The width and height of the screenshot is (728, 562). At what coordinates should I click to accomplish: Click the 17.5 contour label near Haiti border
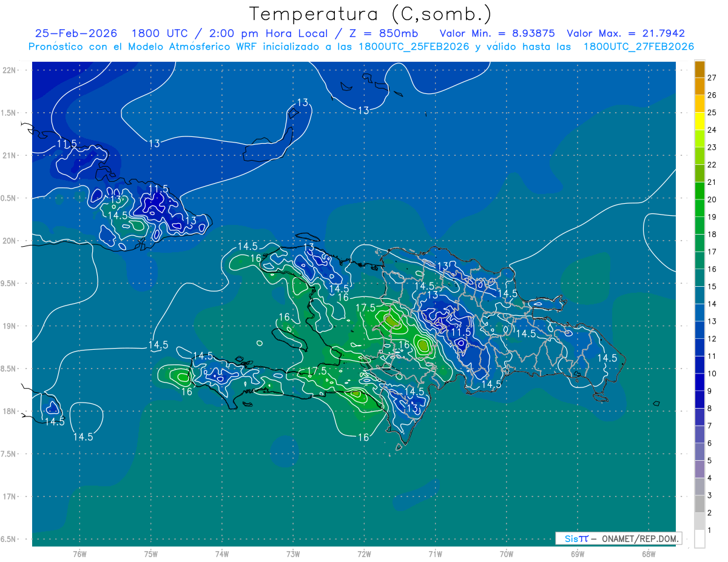click(366, 308)
